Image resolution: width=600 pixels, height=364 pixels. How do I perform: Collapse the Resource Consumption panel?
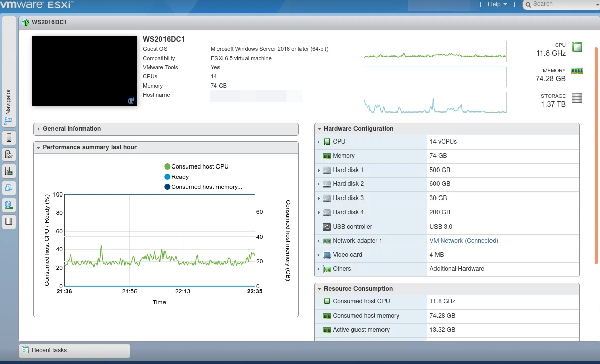(447, 289)
